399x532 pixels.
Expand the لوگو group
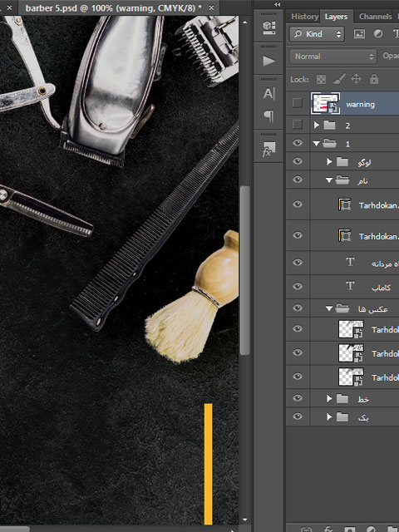point(329,162)
